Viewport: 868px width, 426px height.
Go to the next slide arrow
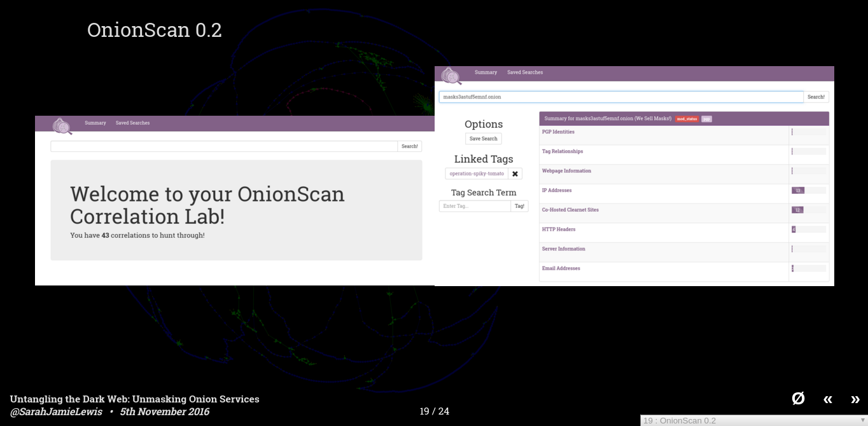855,399
